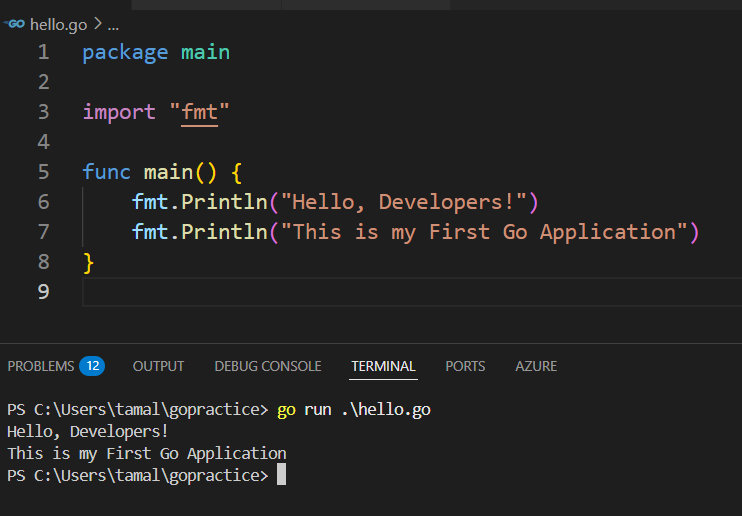
Task: Open the AZURE panel tab
Action: click(536, 366)
